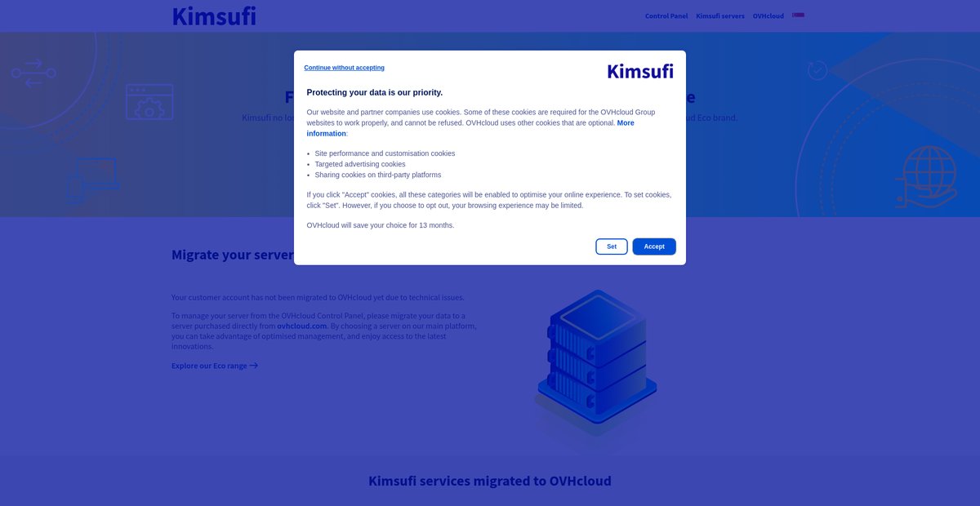980x506 pixels.
Task: Click the browser window gear icon in the banner
Action: (149, 102)
